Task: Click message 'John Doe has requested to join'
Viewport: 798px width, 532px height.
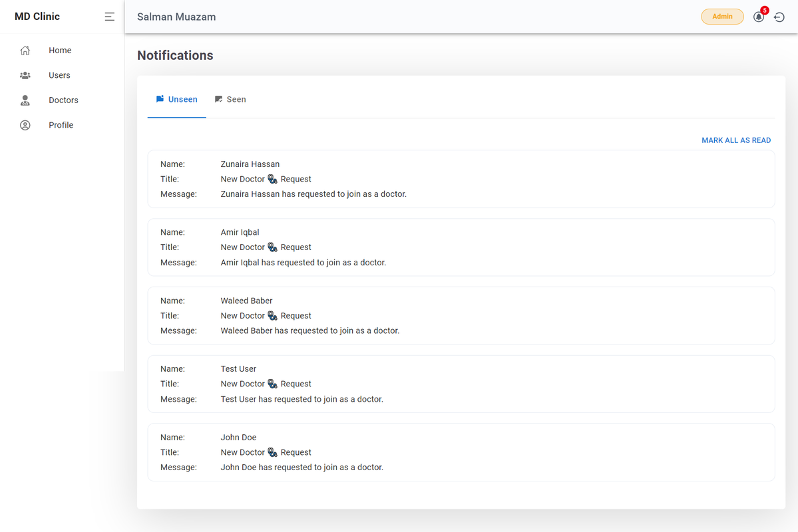Action: coord(301,467)
